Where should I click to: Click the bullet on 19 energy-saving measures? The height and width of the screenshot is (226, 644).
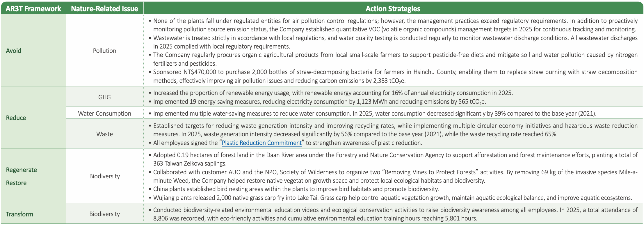[x=317, y=102]
